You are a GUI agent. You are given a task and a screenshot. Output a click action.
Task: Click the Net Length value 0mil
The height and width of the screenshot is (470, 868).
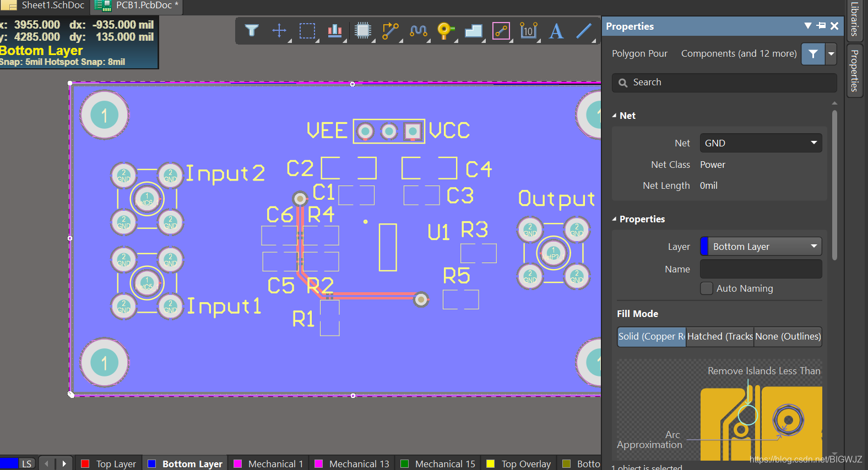pyautogui.click(x=709, y=185)
